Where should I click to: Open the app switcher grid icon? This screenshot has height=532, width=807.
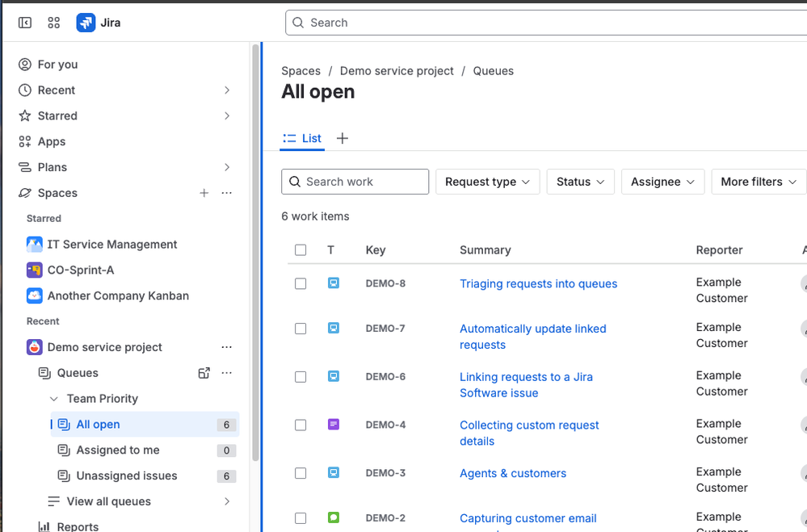[53, 23]
